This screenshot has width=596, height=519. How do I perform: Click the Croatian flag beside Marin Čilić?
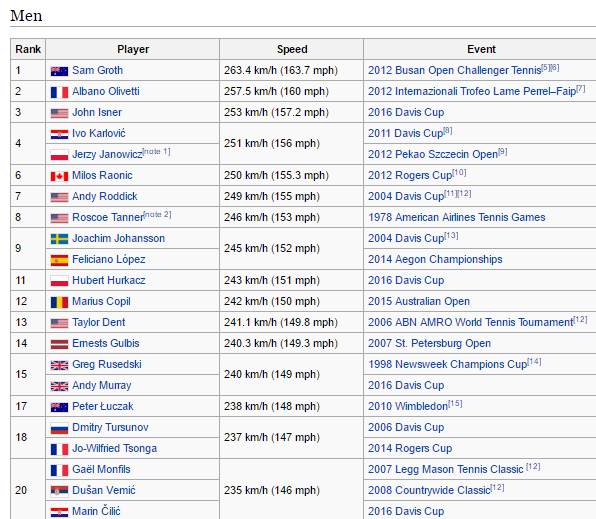point(59,512)
